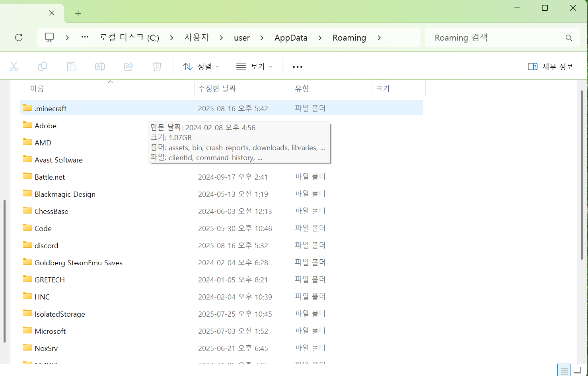
Task: Select the Goldberg SteamEmu Saves folder
Action: 78,263
